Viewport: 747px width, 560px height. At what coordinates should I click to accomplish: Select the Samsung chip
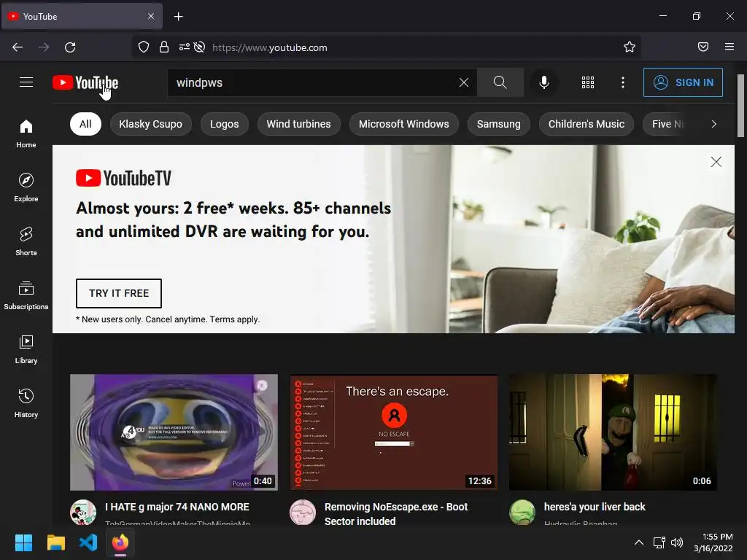[x=499, y=124]
